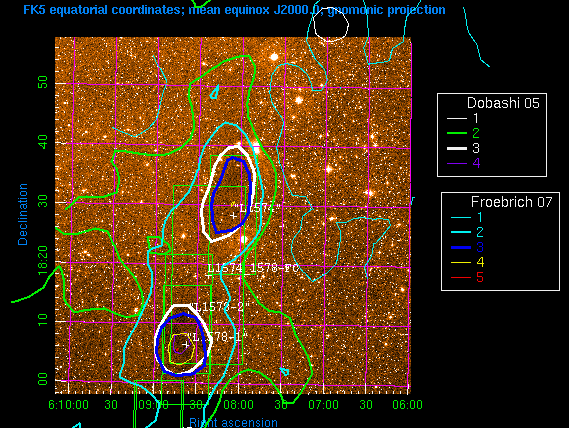Click the small green contour near 18:20 declination
This screenshot has width=569, height=428.
point(159,245)
